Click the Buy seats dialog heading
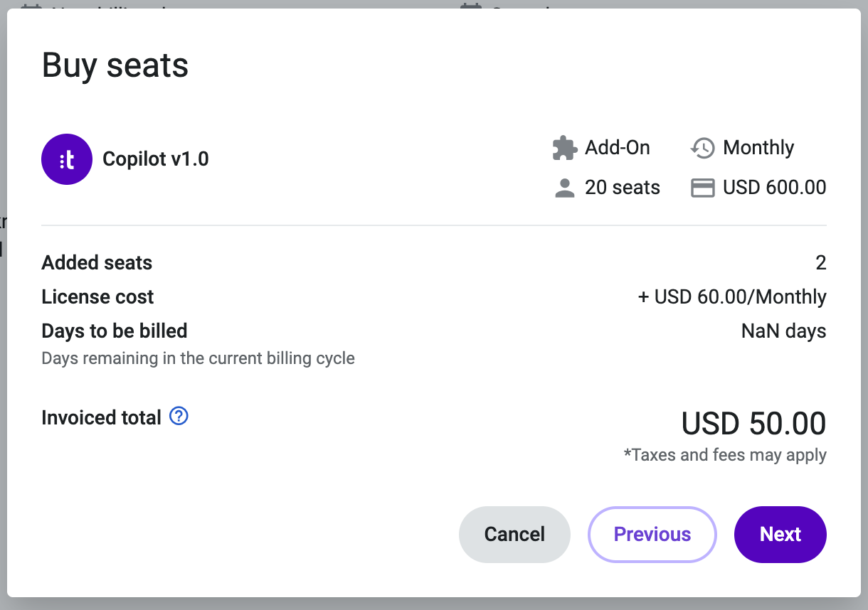The image size is (868, 610). click(115, 65)
